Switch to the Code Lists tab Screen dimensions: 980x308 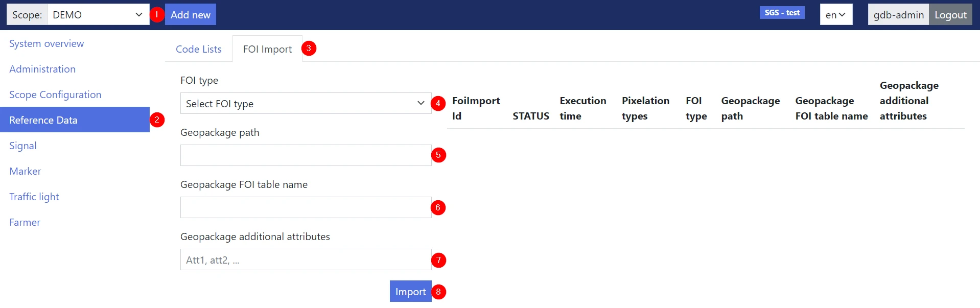[x=198, y=50]
